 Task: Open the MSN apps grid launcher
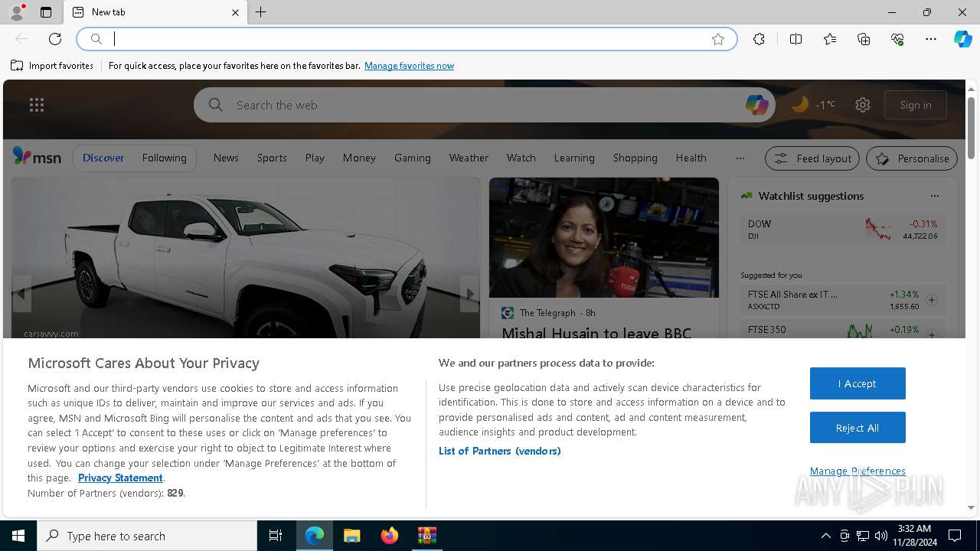click(37, 105)
